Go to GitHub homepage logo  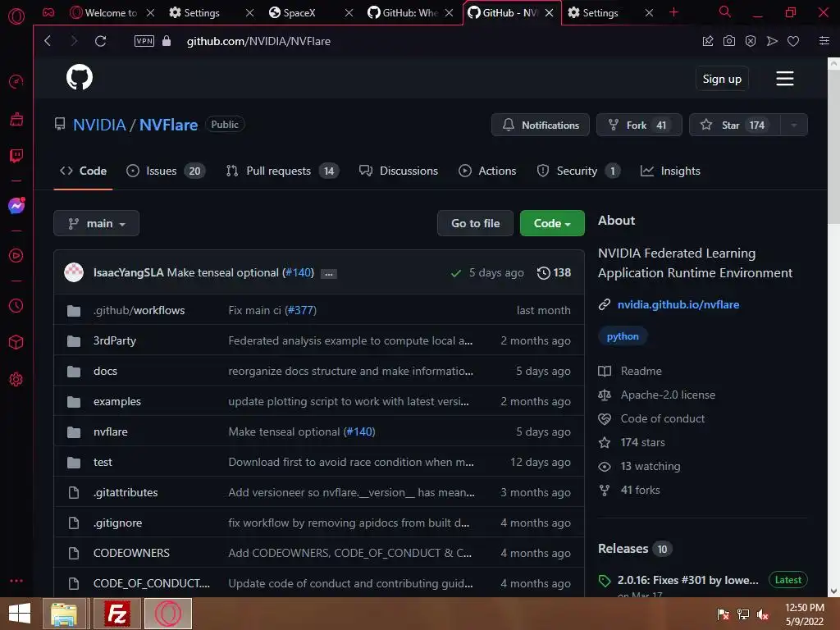pyautogui.click(x=80, y=78)
